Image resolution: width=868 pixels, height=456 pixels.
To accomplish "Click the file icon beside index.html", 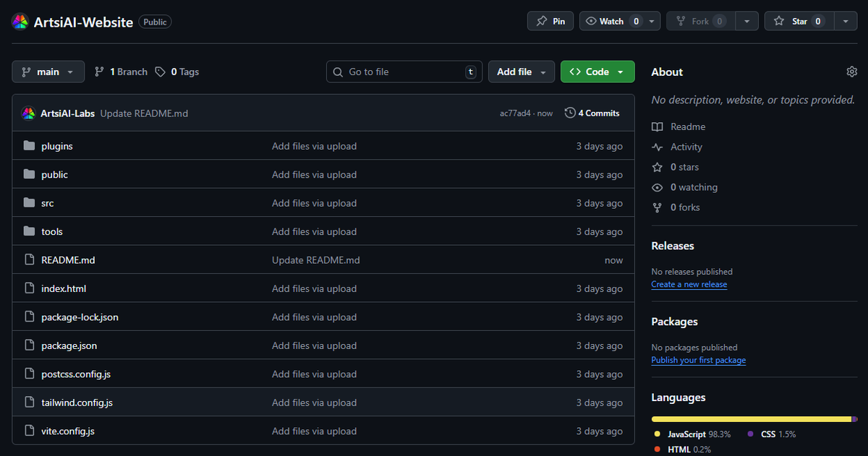I will [x=29, y=288].
